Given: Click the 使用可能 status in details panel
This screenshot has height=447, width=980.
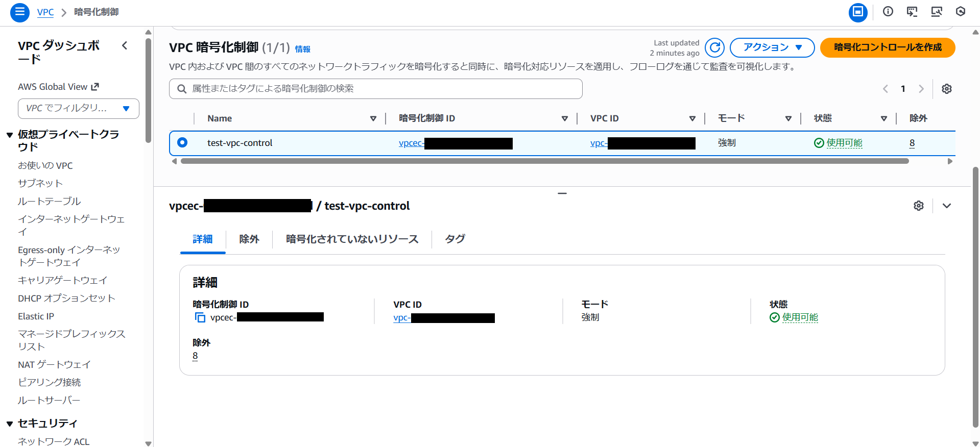Looking at the screenshot, I should coord(800,317).
